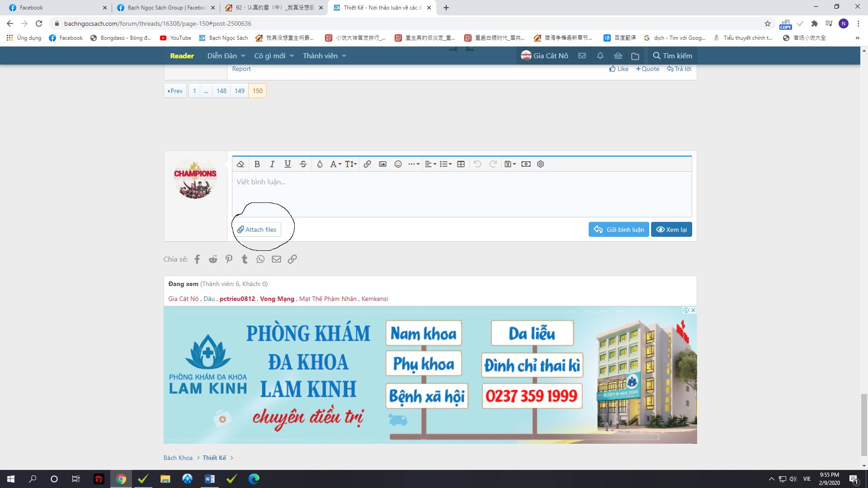Toggle bold formatting in editor

[257, 164]
